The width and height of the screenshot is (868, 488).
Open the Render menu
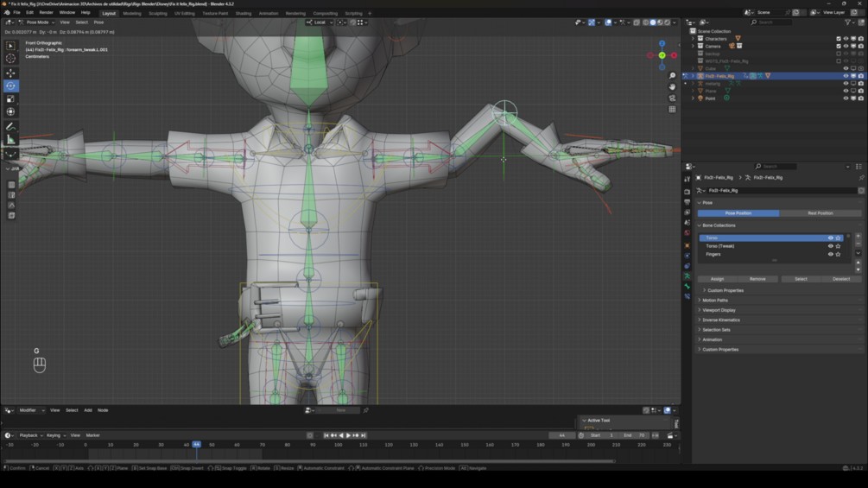pos(46,13)
